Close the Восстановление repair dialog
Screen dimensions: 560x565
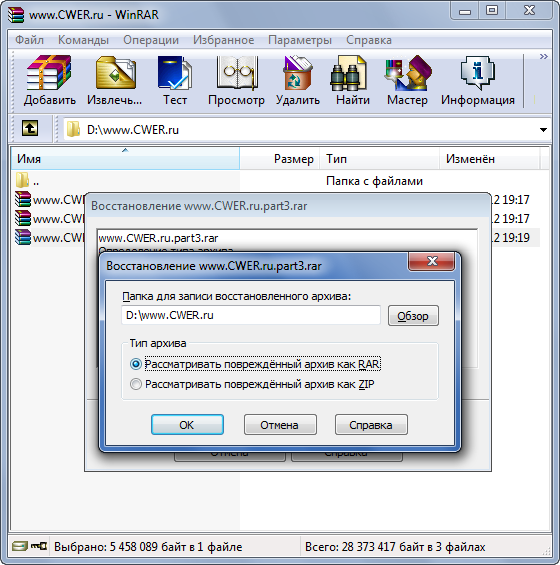tap(432, 261)
